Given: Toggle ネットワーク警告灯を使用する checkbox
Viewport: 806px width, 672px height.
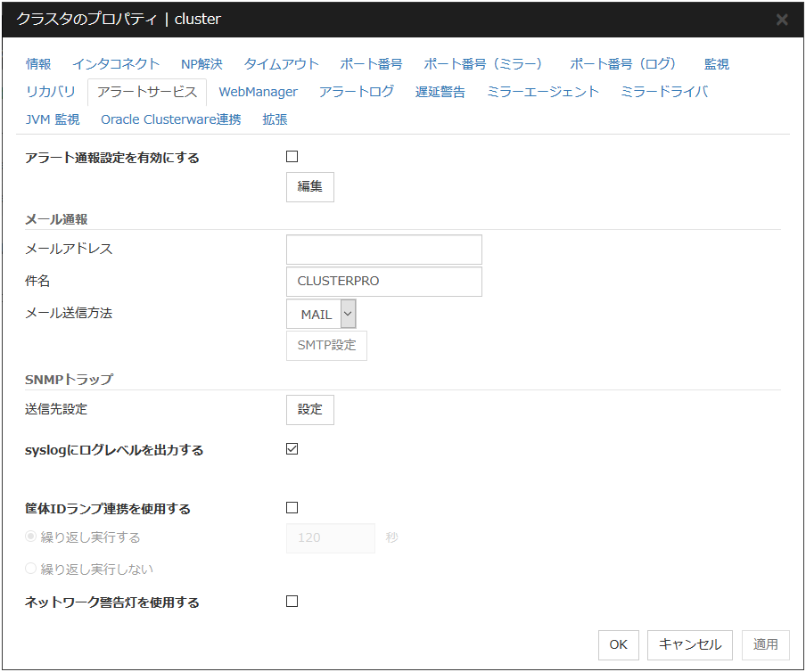Looking at the screenshot, I should coord(292,602).
